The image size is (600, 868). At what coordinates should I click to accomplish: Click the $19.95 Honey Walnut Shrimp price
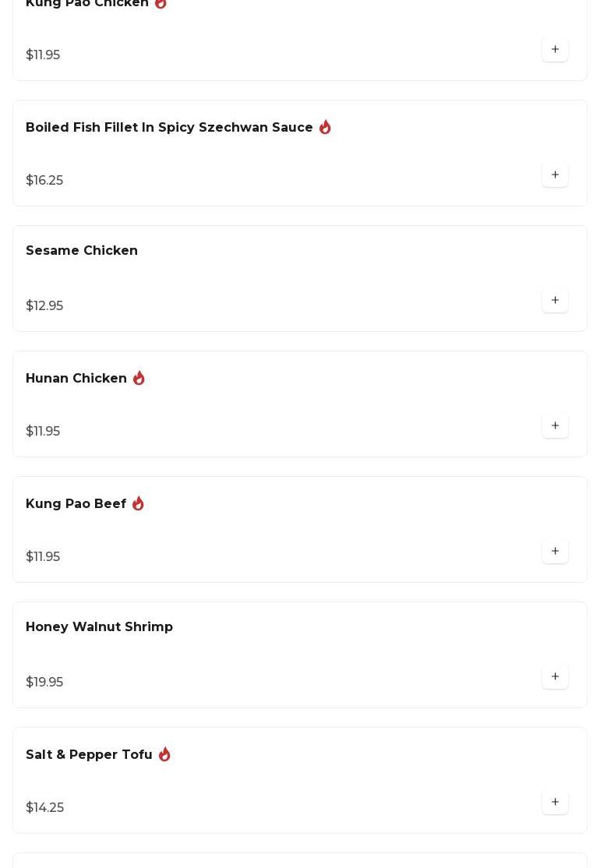[44, 683]
